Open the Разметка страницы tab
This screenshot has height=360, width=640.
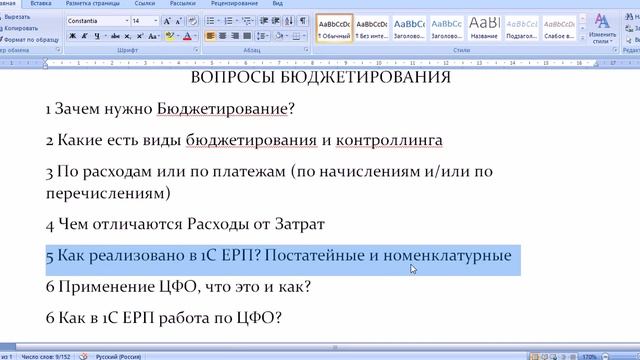click(93, 3)
